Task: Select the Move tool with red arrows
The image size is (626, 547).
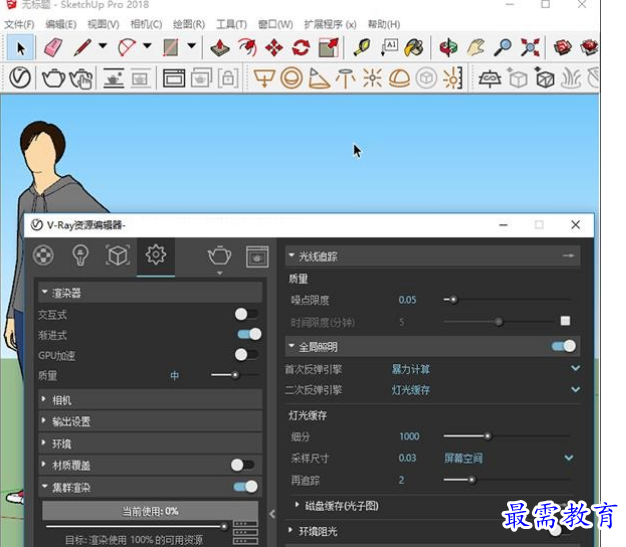Action: coord(274,48)
